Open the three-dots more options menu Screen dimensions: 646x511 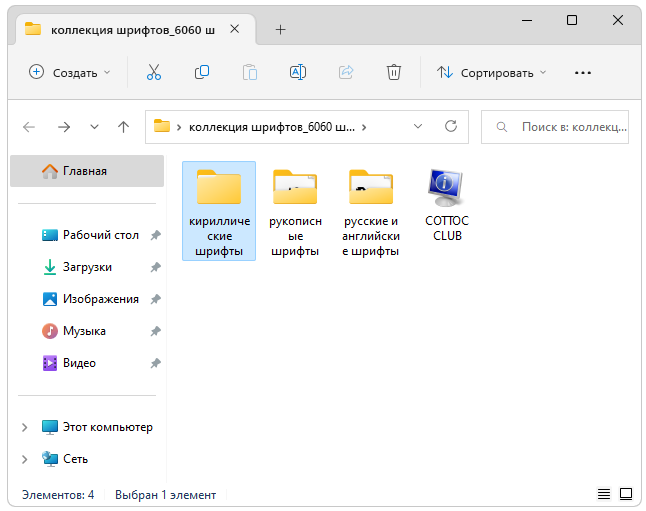583,73
